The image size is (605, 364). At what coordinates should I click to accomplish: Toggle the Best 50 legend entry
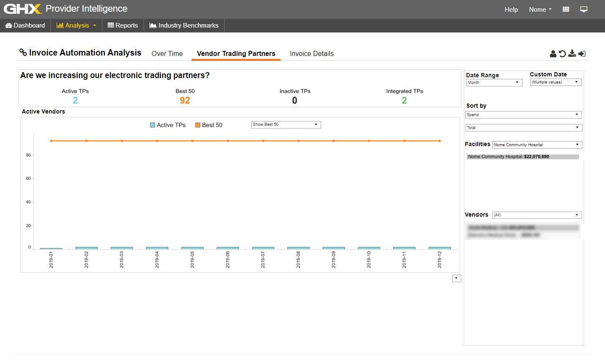pyautogui.click(x=209, y=125)
